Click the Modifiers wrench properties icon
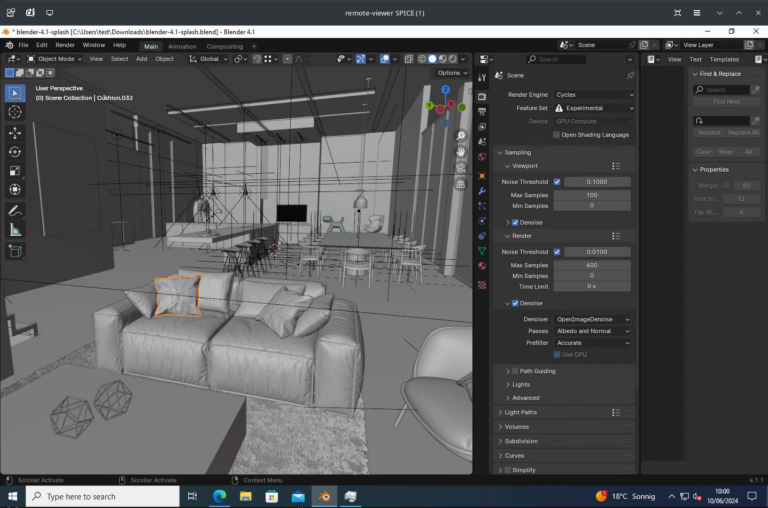768x508 pixels. pyautogui.click(x=482, y=190)
